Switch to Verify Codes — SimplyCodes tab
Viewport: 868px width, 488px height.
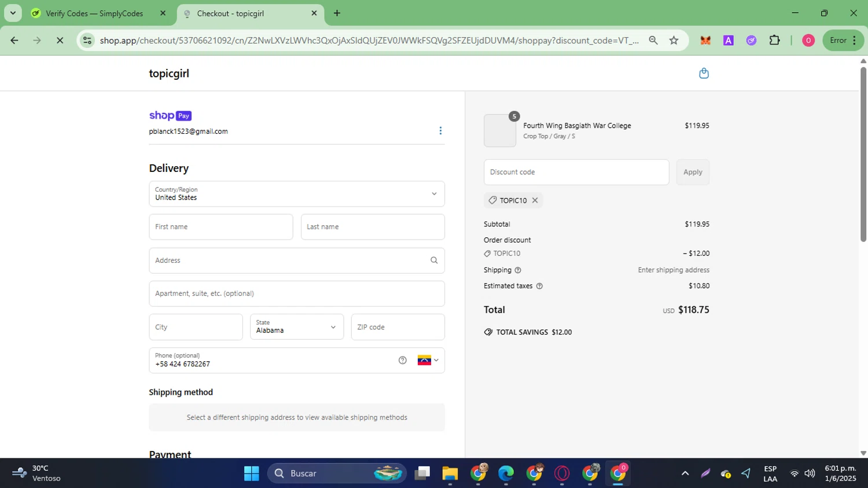[94, 13]
